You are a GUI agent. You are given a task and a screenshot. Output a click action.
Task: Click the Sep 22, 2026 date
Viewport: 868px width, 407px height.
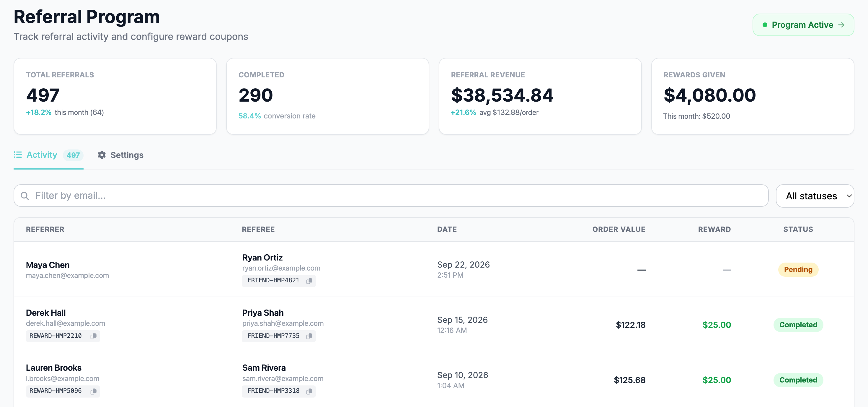click(463, 265)
